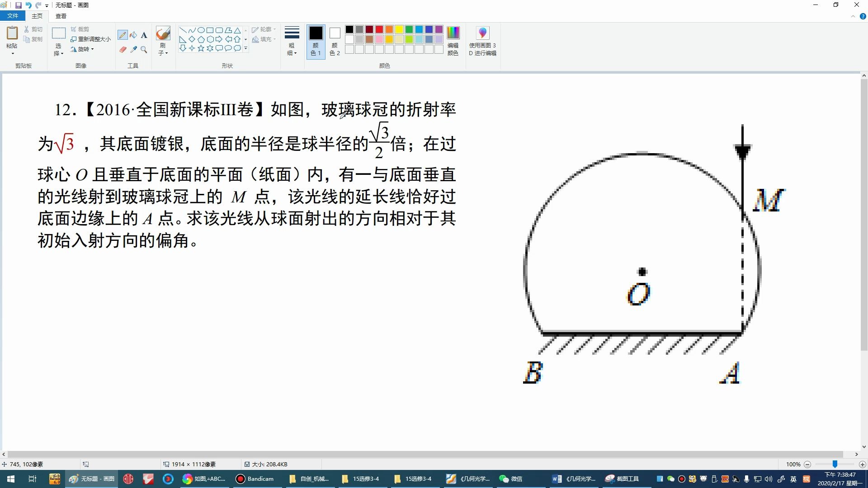Open the Rotate dropdown menu
The image size is (868, 488).
[83, 49]
